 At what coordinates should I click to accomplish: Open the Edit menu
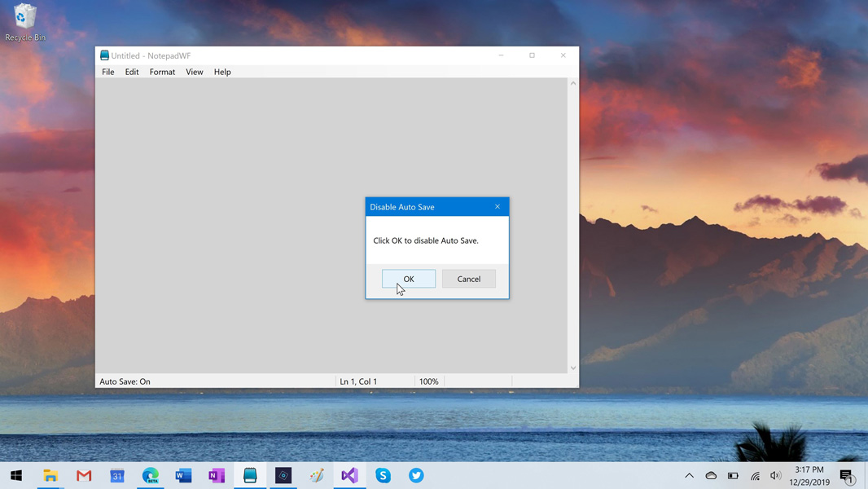[132, 72]
